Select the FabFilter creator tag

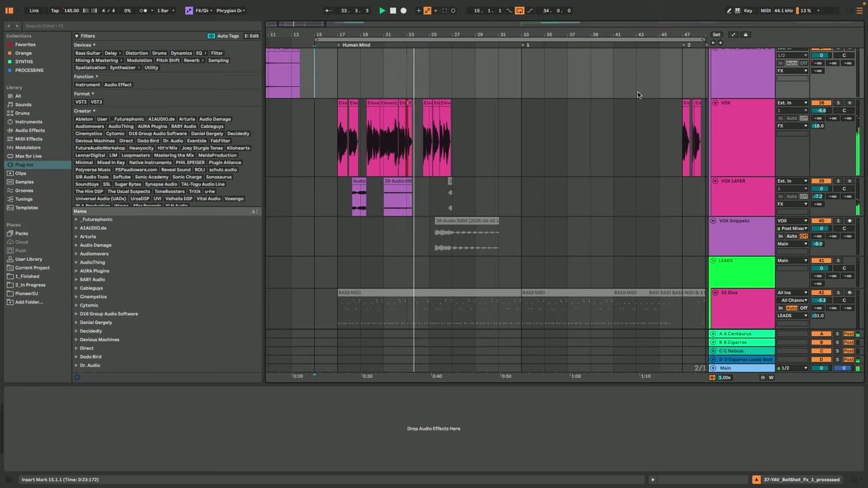[220, 141]
